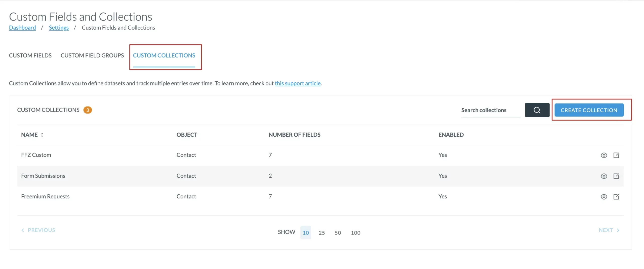Navigate to Settings breadcrumb link

coord(59,28)
